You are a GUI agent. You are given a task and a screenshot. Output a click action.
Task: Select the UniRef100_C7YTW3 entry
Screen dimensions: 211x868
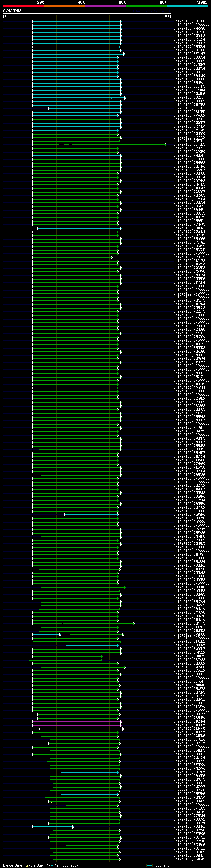click(x=190, y=334)
